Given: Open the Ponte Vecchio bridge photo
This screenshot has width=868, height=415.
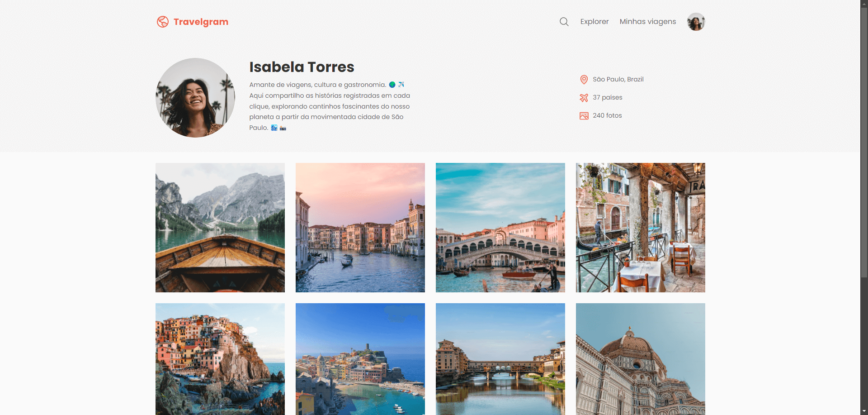Looking at the screenshot, I should (500, 359).
